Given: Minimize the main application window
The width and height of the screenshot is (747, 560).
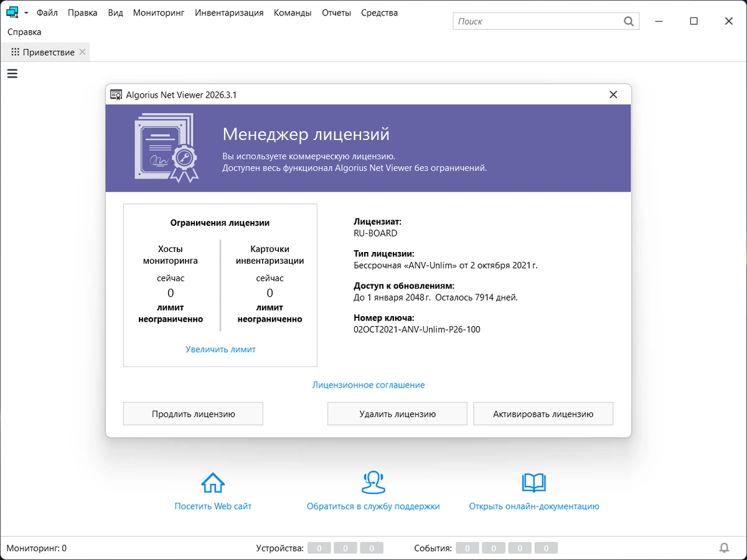Looking at the screenshot, I should pyautogui.click(x=659, y=21).
